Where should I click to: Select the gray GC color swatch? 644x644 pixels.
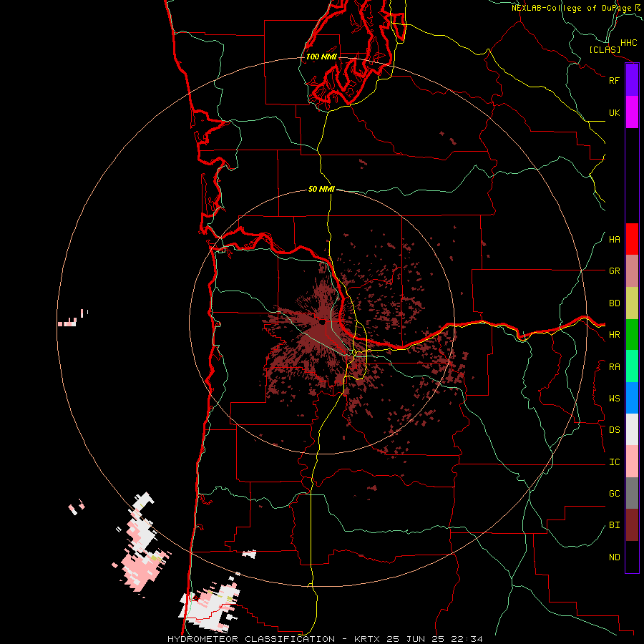(632, 493)
